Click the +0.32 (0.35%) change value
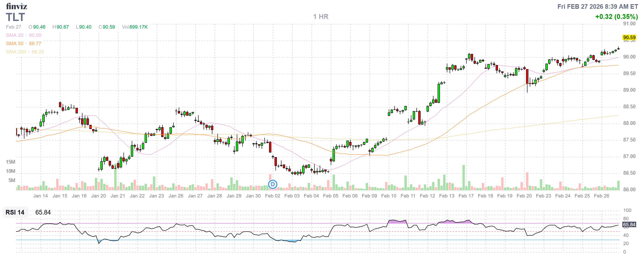 [616, 17]
